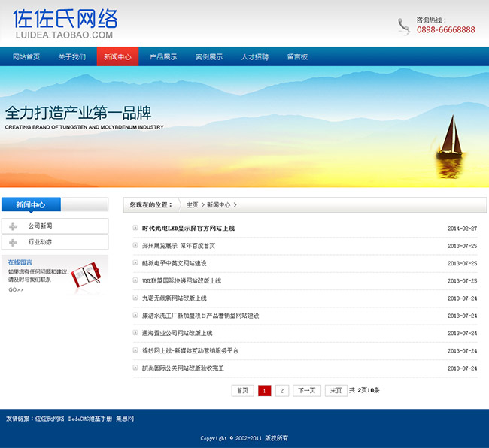Click the 首页 pagination button
The width and height of the screenshot is (489, 448).
point(243,390)
